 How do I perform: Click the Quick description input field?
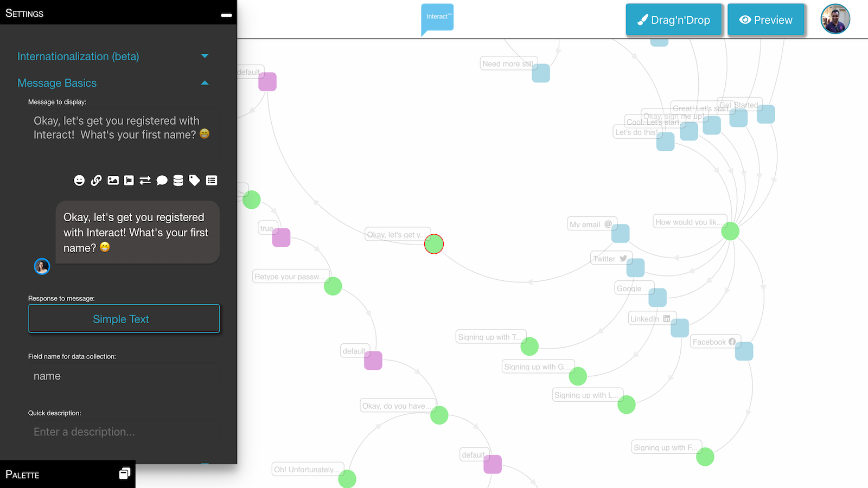point(124,432)
